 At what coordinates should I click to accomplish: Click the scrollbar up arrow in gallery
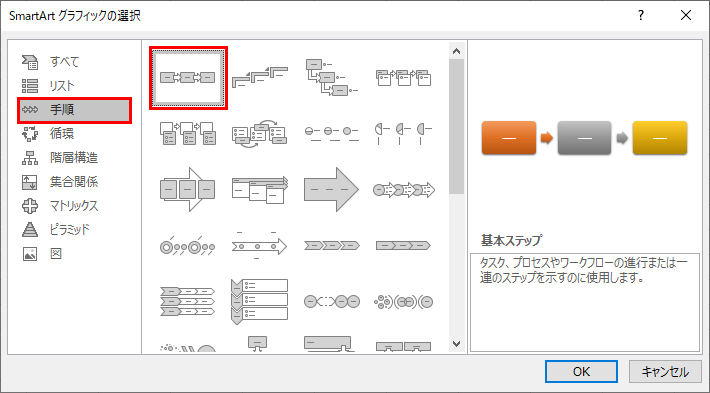point(456,51)
